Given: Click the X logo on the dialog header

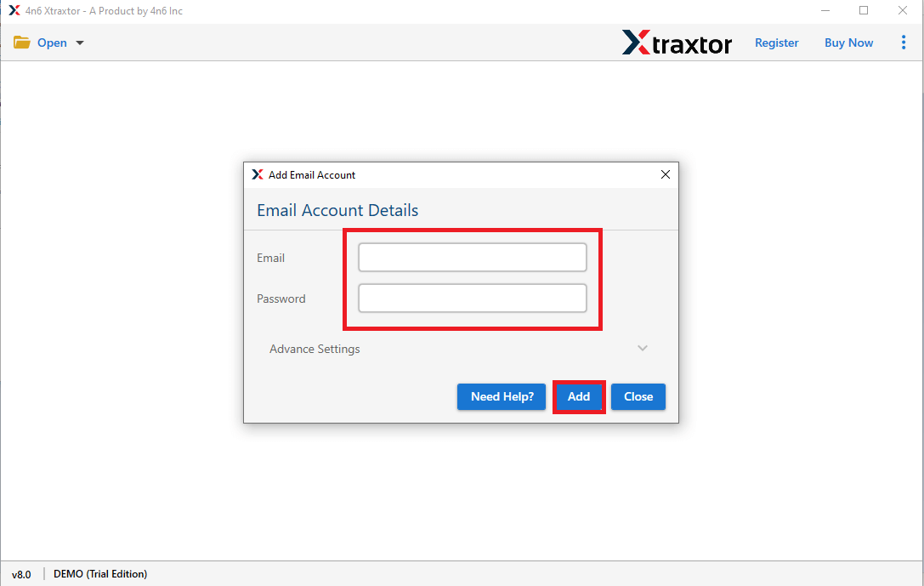Looking at the screenshot, I should [x=258, y=174].
